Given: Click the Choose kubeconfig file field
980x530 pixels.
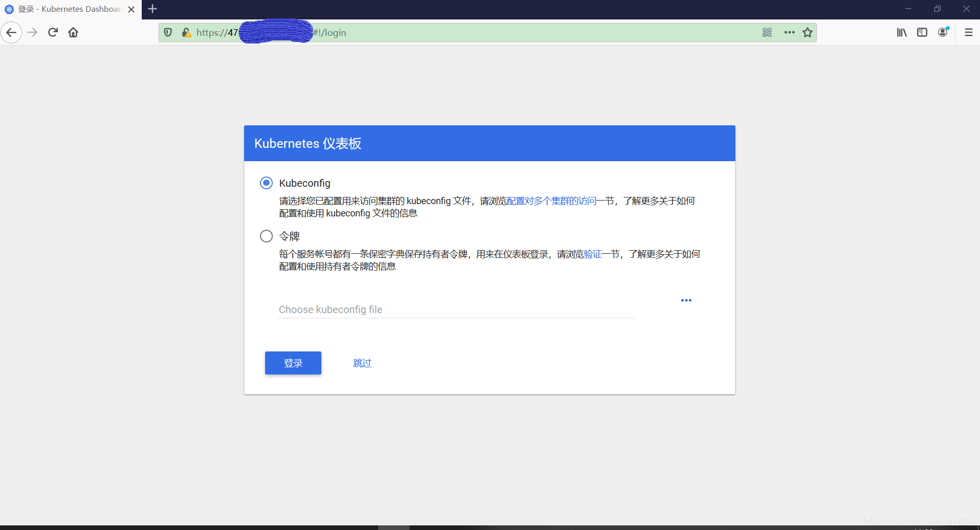Looking at the screenshot, I should point(456,310).
